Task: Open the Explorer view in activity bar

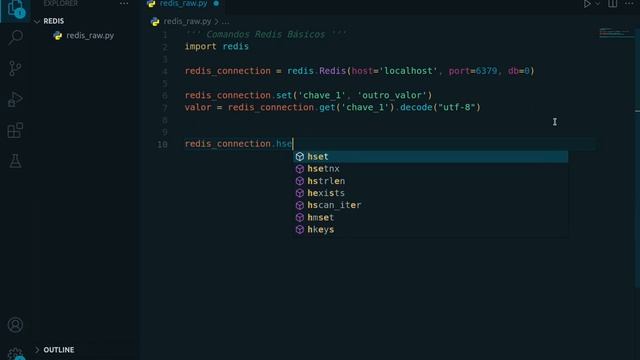Action: click(x=16, y=9)
